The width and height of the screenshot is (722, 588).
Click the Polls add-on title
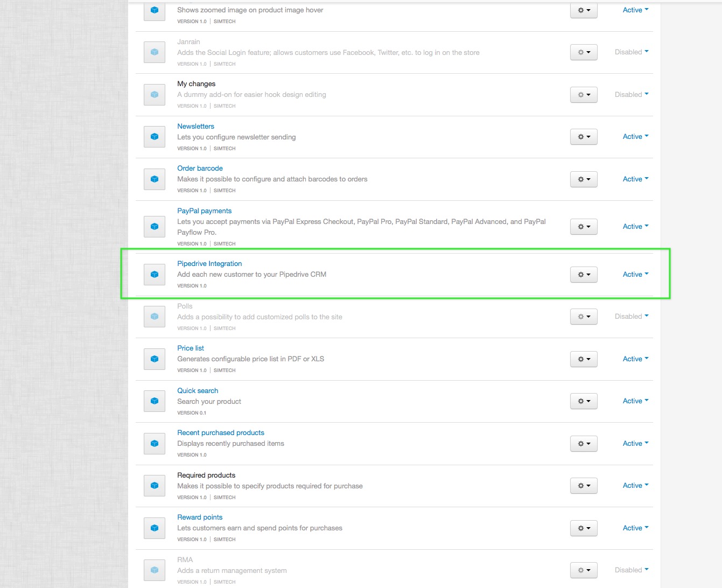click(185, 306)
